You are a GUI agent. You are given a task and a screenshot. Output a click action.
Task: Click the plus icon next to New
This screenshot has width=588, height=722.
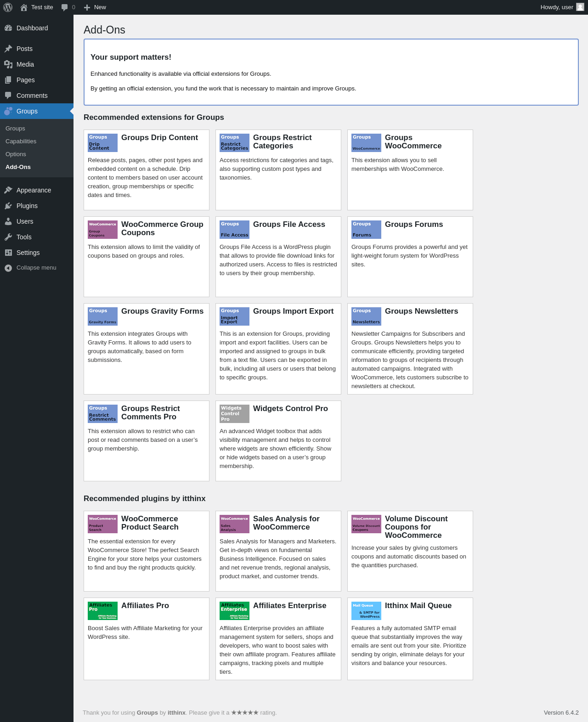click(x=87, y=7)
